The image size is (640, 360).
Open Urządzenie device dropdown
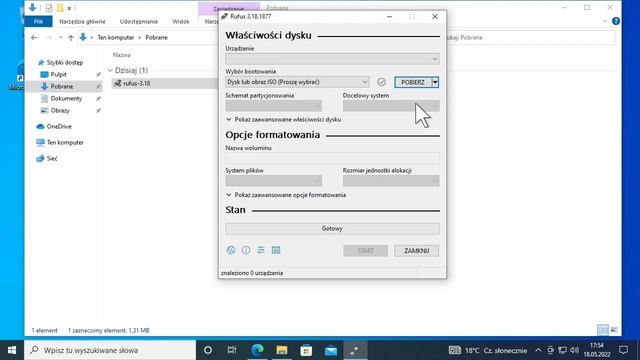click(332, 59)
